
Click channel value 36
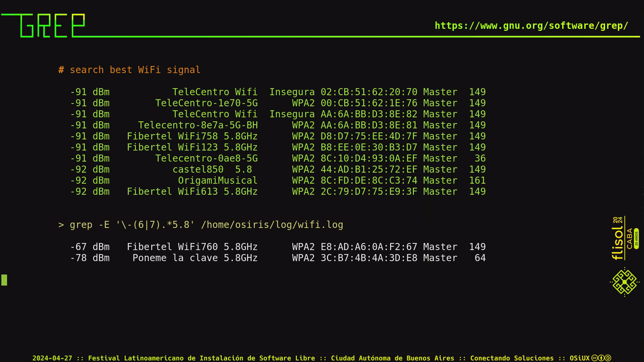pyautogui.click(x=480, y=158)
